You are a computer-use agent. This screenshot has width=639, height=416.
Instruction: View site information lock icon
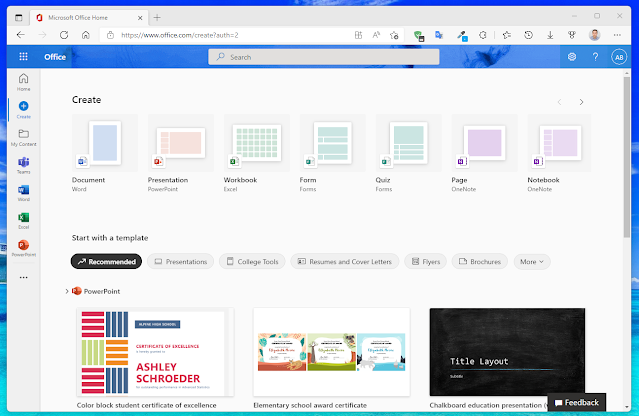[110, 35]
